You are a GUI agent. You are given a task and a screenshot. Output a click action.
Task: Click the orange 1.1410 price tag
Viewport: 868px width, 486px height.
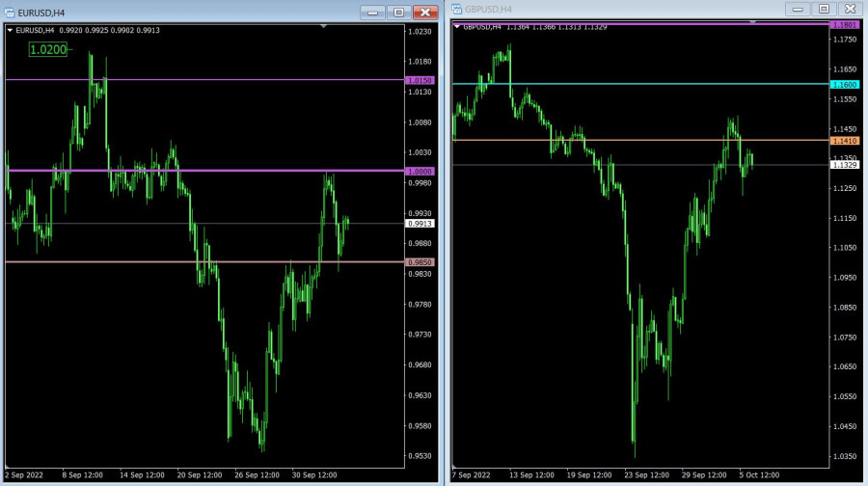tap(845, 141)
